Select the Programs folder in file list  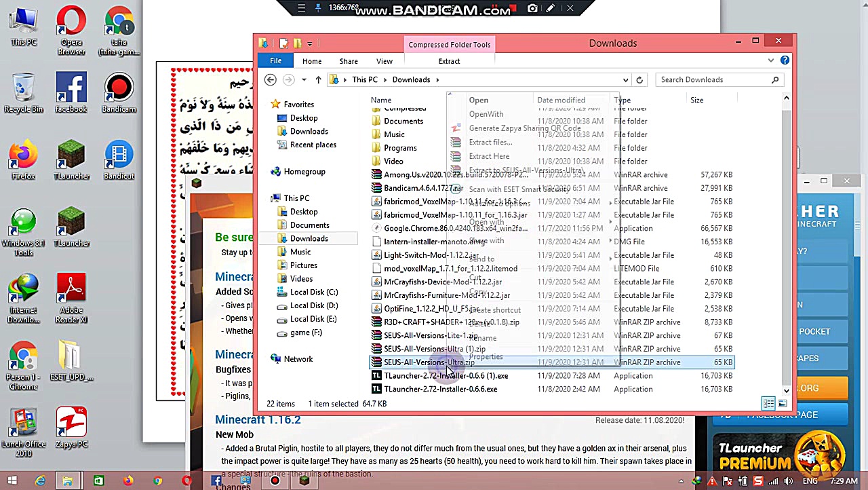(x=400, y=148)
